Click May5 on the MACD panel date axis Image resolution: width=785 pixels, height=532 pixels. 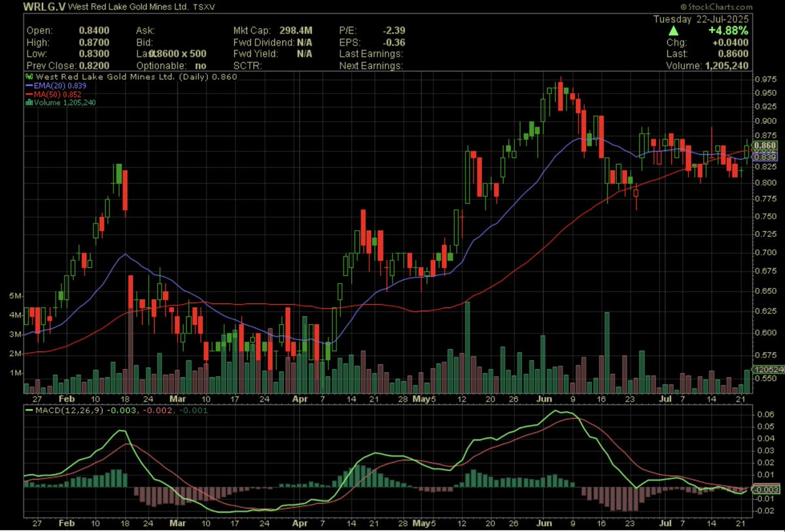pos(425,524)
